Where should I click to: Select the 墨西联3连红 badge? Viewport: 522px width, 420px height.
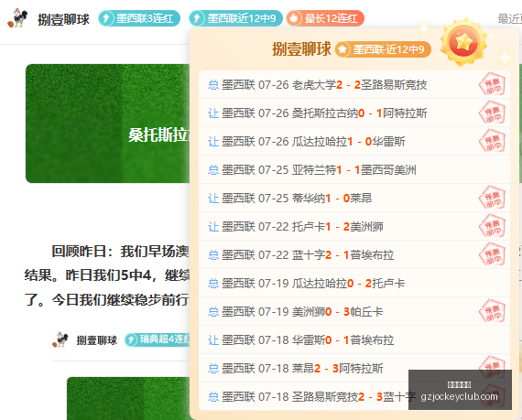[x=139, y=18]
